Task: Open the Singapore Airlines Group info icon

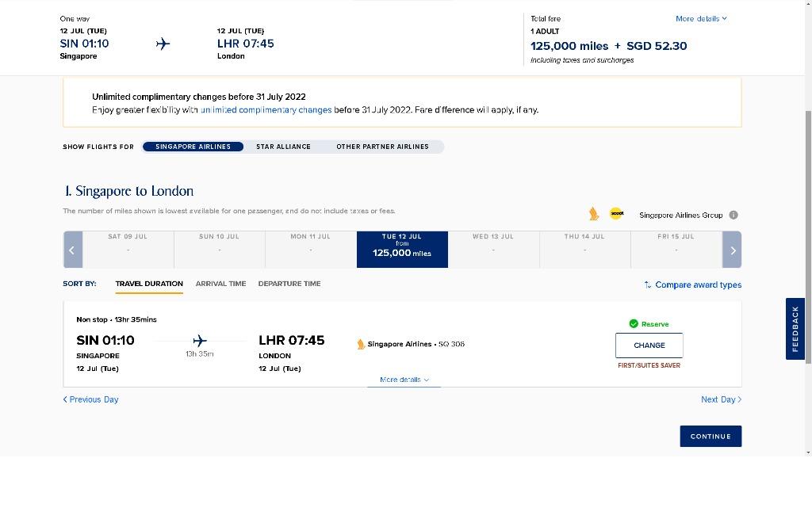Action: tap(733, 214)
